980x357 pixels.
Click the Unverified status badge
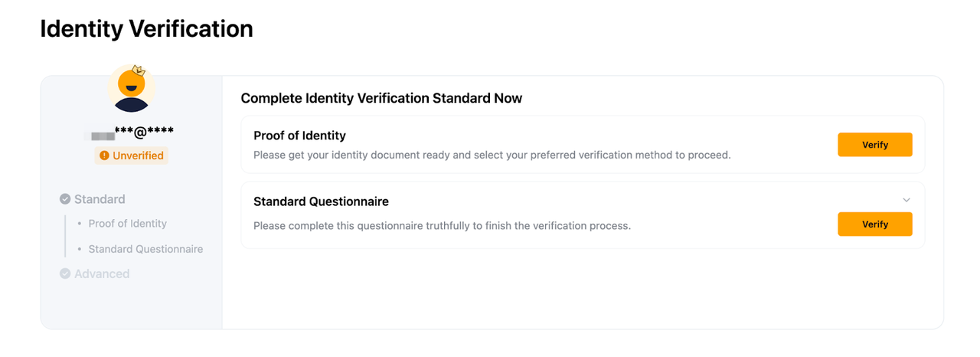pos(132,156)
